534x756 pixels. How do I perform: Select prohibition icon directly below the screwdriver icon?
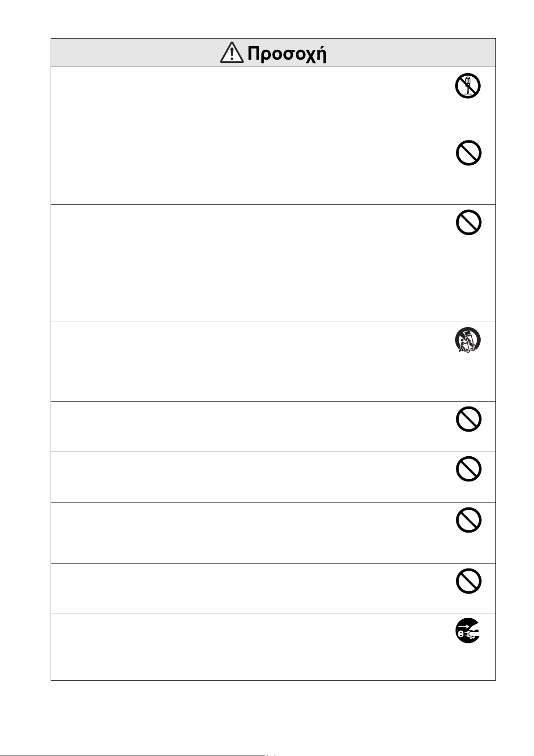point(469,153)
